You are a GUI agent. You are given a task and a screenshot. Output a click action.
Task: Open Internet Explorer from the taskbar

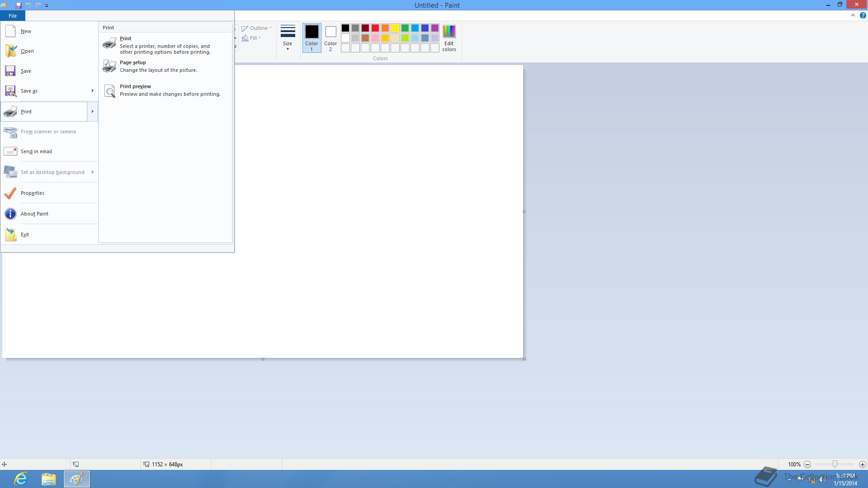click(21, 479)
